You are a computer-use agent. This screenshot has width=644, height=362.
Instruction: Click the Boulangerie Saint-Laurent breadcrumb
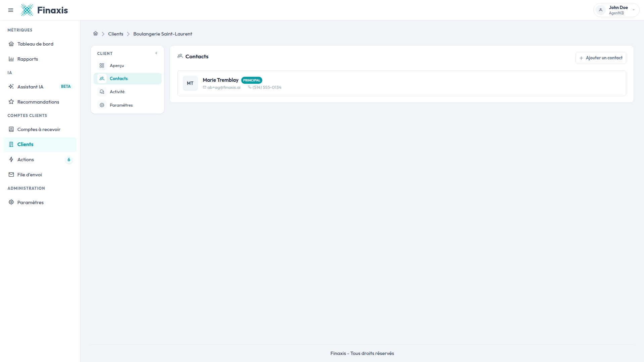tap(163, 34)
